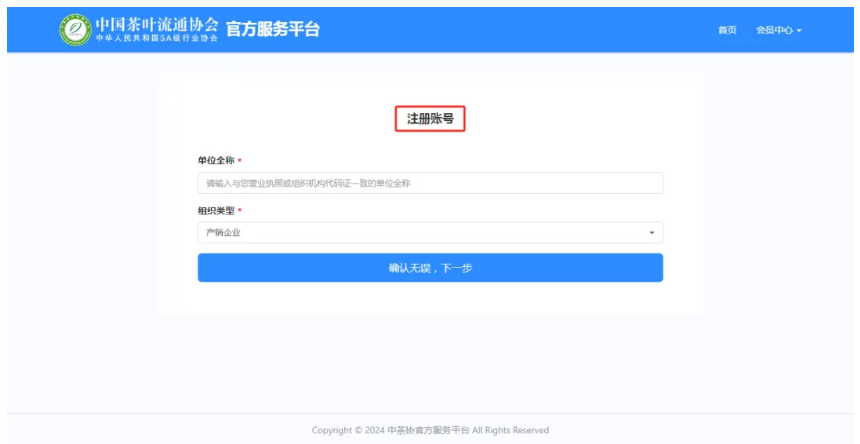Click the red asterisk next to 单位全称
The image size is (860, 444).
click(x=240, y=161)
